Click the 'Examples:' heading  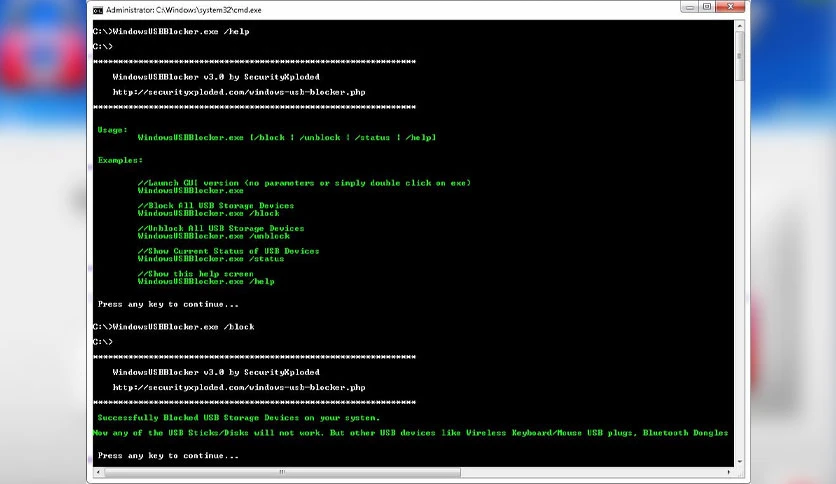tap(120, 160)
